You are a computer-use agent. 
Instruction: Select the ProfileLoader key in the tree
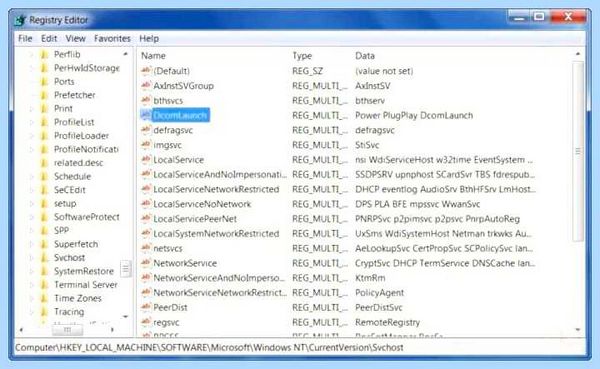[x=81, y=136]
